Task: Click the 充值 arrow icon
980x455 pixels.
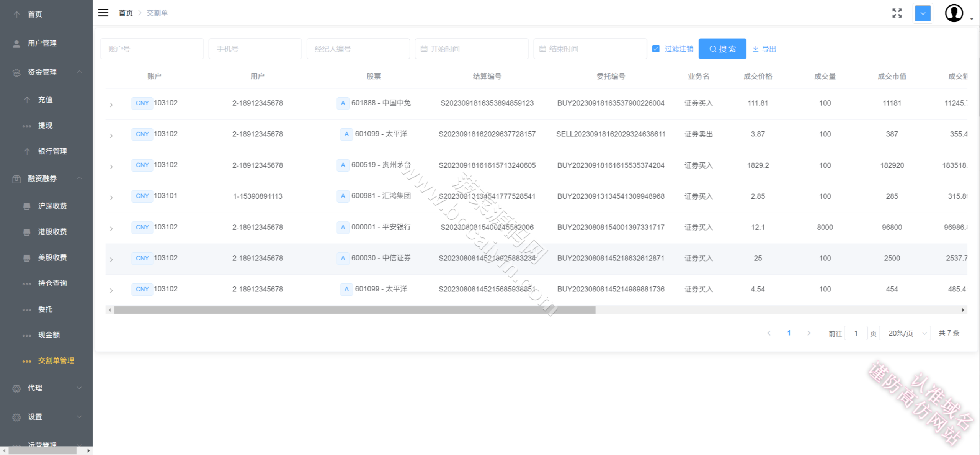Action: 27,100
